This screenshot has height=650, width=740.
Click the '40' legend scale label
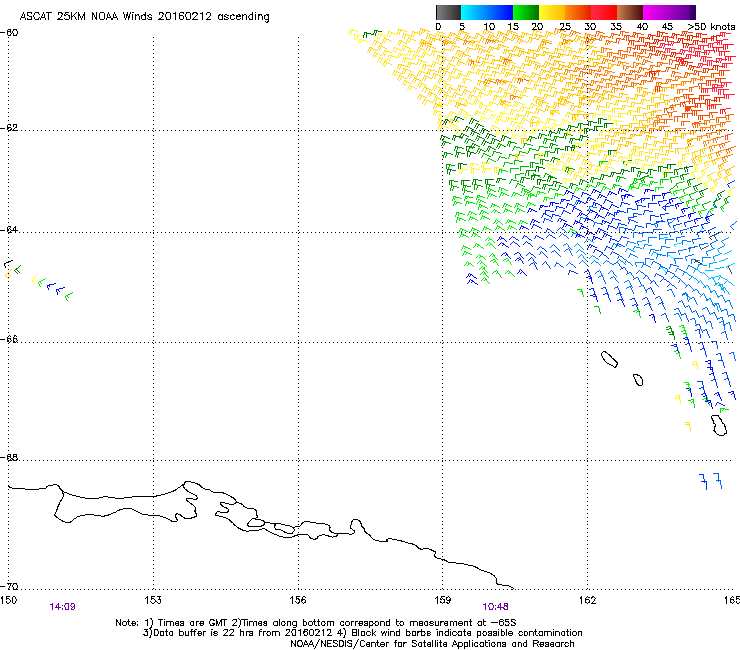click(642, 26)
